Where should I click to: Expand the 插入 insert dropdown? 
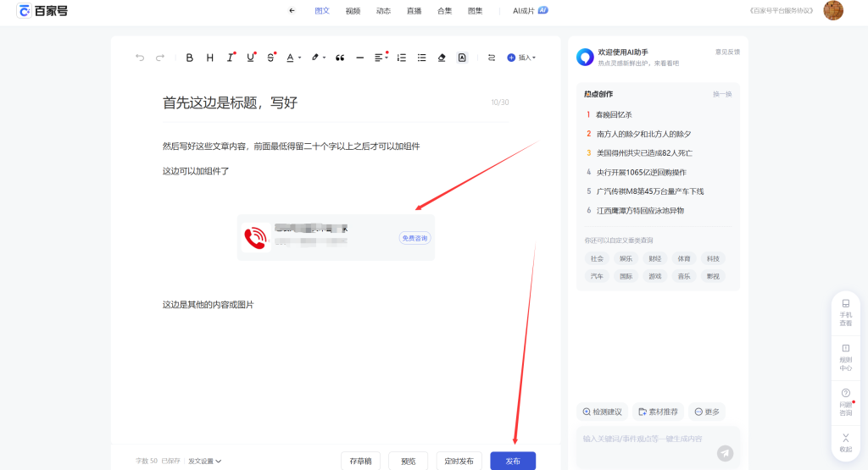pos(521,58)
